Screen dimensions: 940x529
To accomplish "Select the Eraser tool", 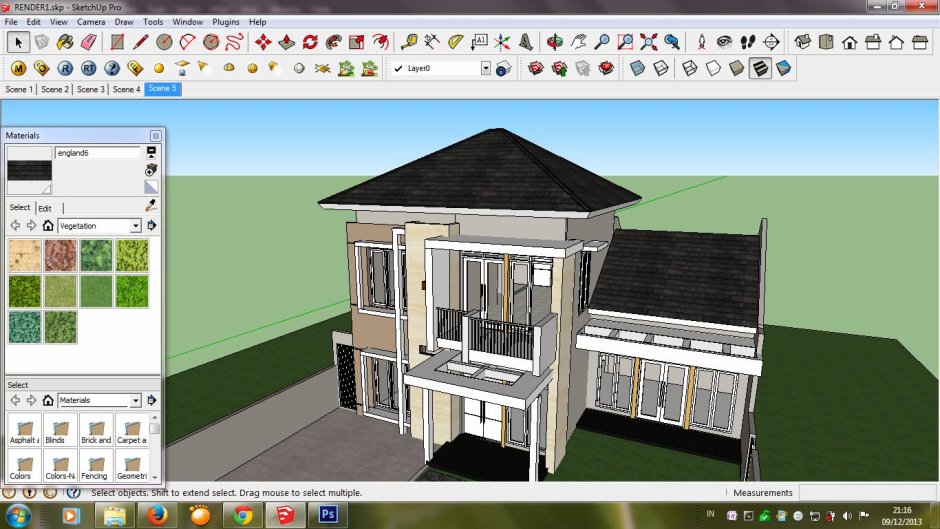I will (89, 42).
